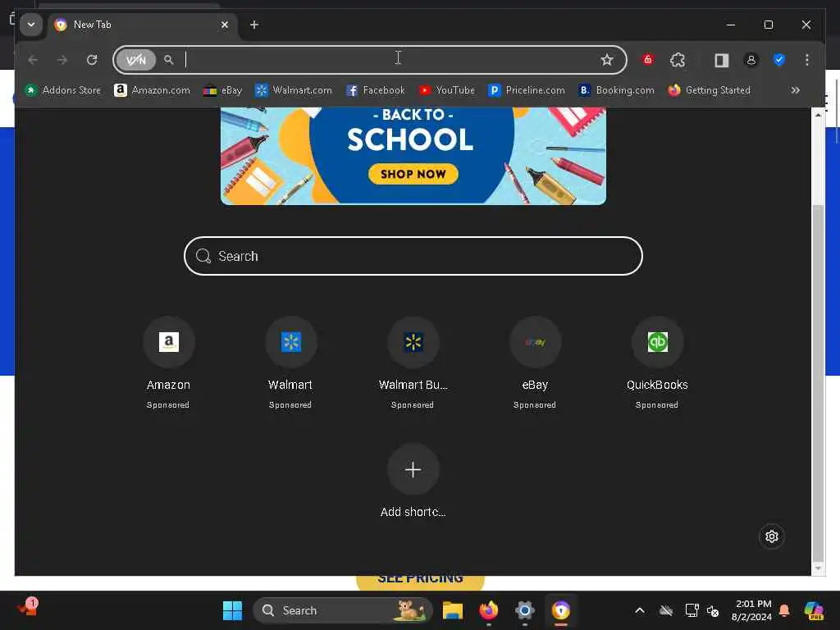The image size is (840, 630).
Task: Open File Explorer from taskbar
Action: [453, 610]
